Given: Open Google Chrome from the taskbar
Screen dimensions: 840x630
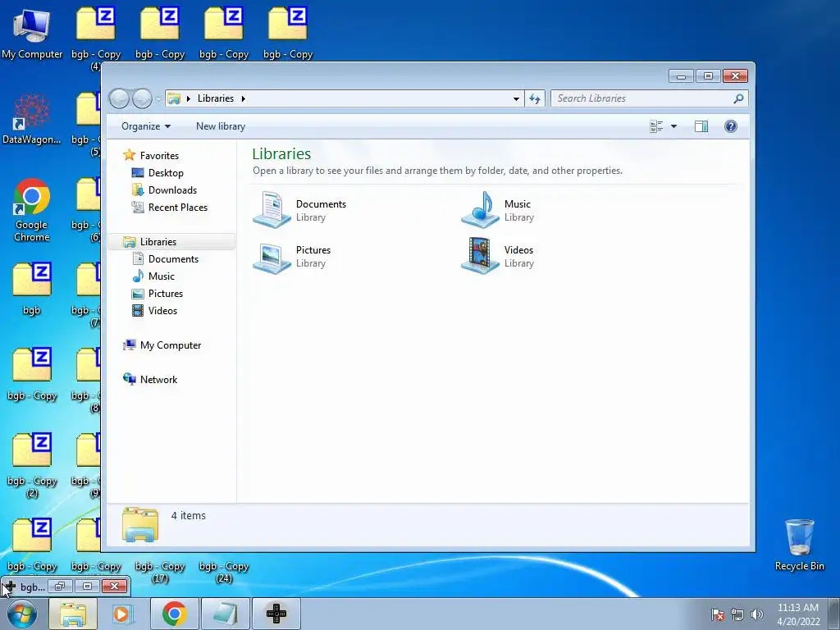Looking at the screenshot, I should pyautogui.click(x=174, y=614).
